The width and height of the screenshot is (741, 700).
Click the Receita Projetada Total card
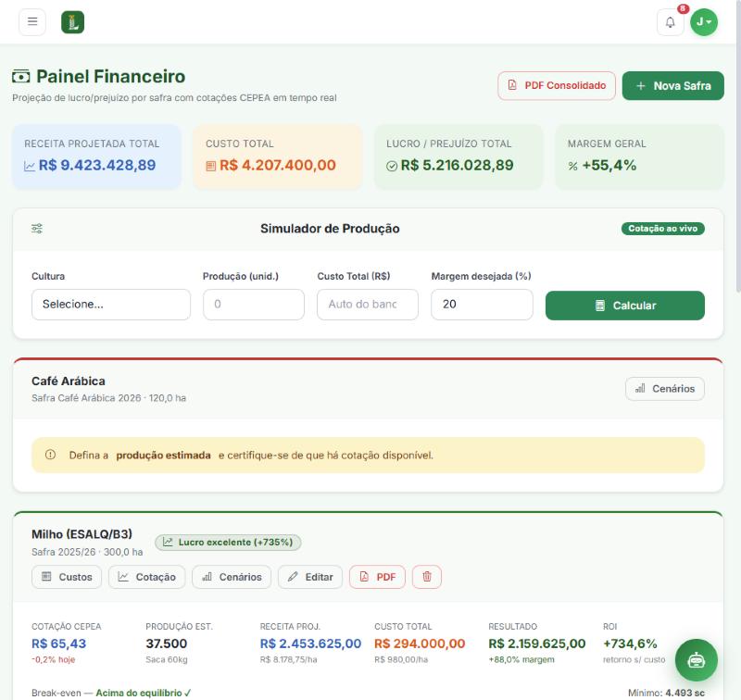96,156
